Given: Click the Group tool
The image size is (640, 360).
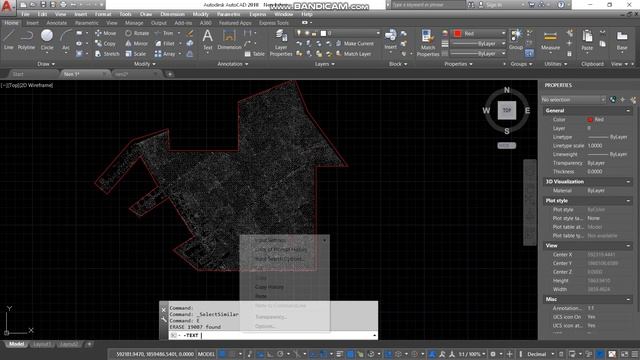Looking at the screenshot, I should coord(516,40).
